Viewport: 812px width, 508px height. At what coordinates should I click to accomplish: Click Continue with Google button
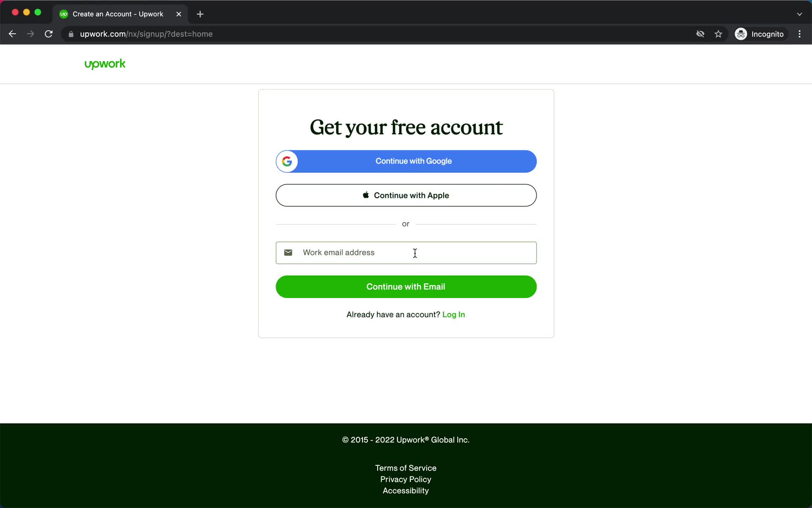406,161
